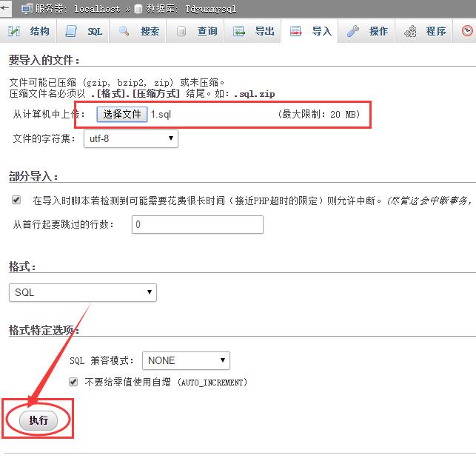476x458 pixels.
Task: Click the Structure tab's table icon
Action: 14,31
